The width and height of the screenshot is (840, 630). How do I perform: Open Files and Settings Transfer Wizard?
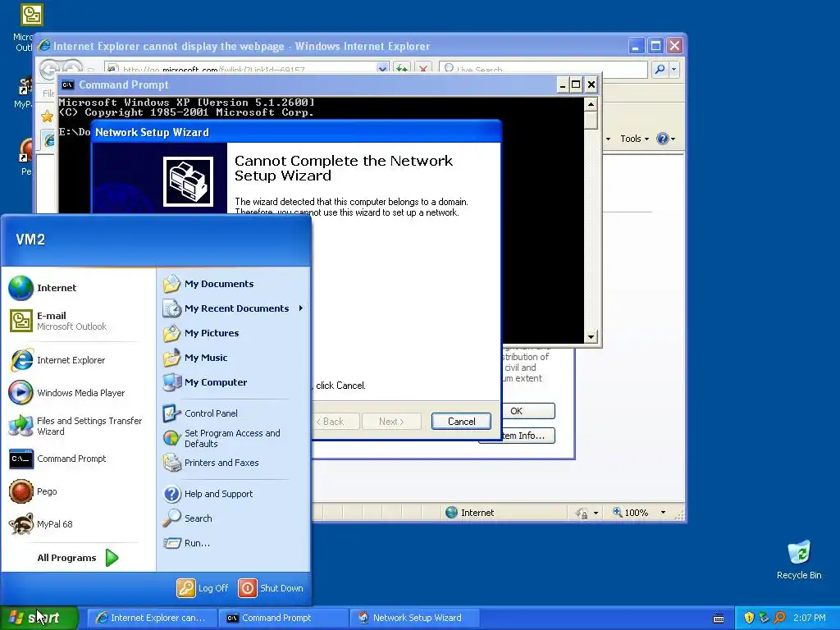tap(75, 426)
